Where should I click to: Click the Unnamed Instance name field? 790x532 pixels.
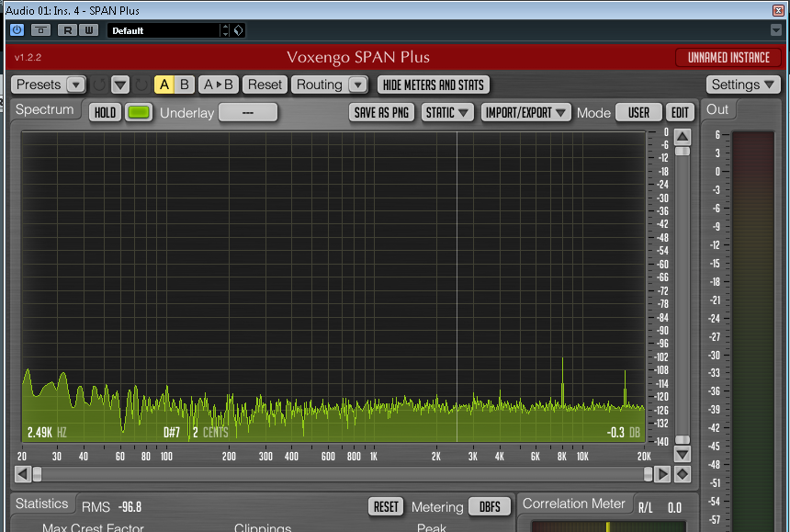[728, 58]
